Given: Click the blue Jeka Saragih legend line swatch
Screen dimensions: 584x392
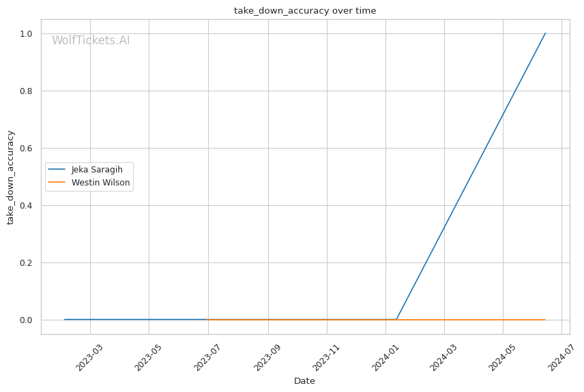Looking at the screenshot, I should (58, 170).
